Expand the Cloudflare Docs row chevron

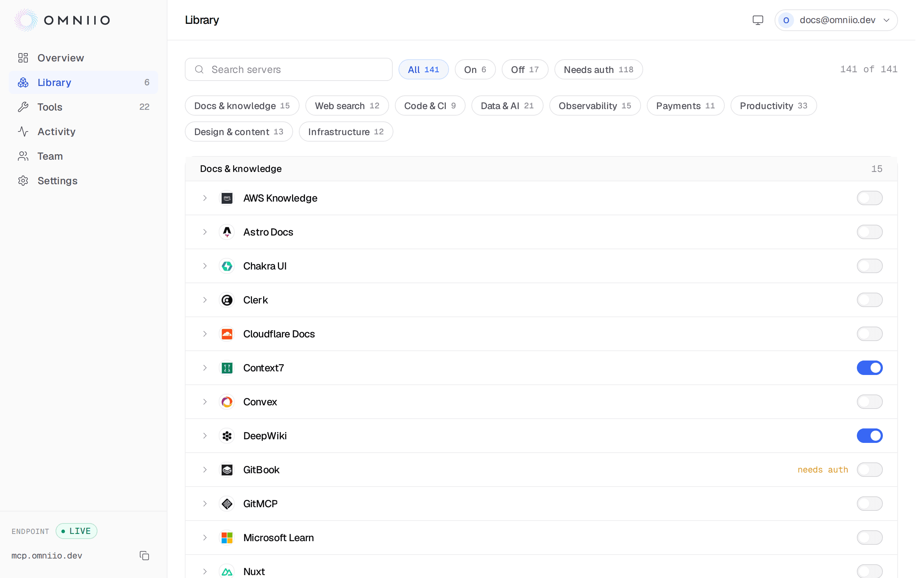coord(205,334)
